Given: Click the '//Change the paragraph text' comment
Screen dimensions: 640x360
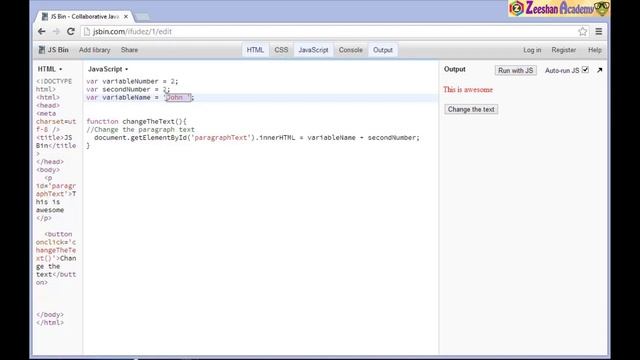Looking at the screenshot, I should 140,129.
